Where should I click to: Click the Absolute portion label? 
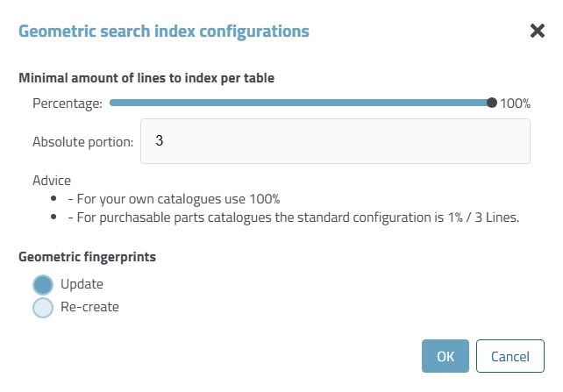click(82, 141)
